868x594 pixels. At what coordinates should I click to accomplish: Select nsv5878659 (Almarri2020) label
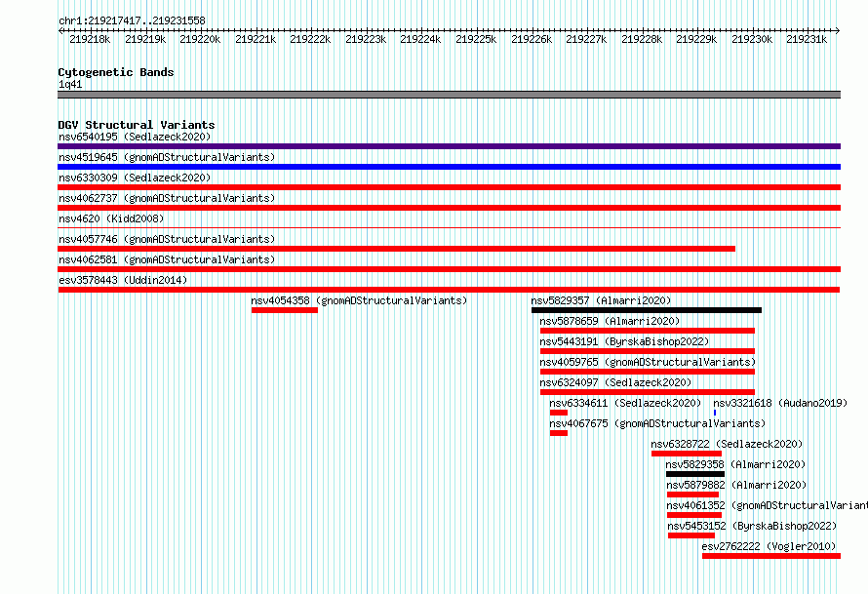(610, 321)
